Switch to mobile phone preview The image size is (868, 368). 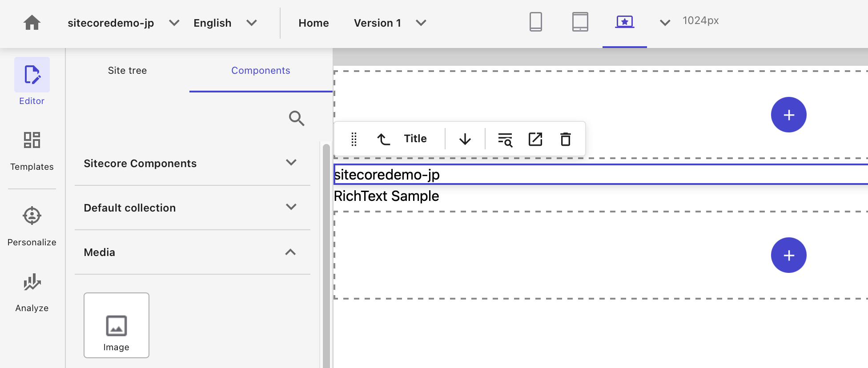pyautogui.click(x=536, y=22)
